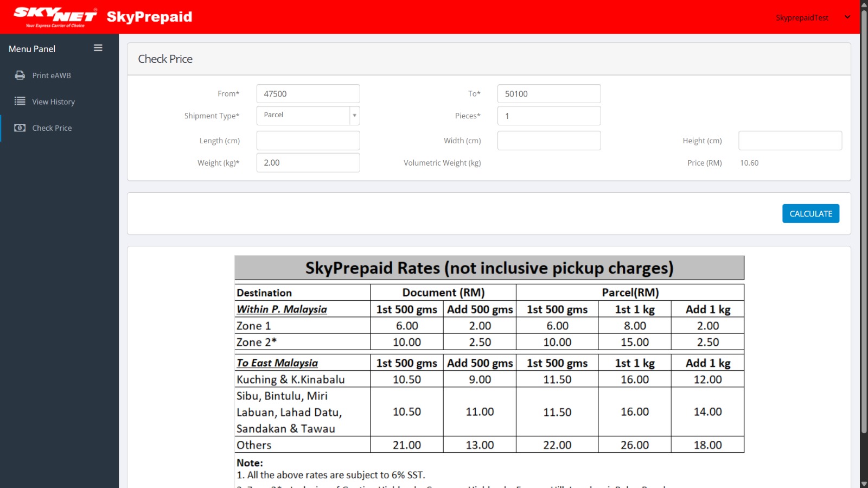Focus the To postcode field

tap(548, 94)
